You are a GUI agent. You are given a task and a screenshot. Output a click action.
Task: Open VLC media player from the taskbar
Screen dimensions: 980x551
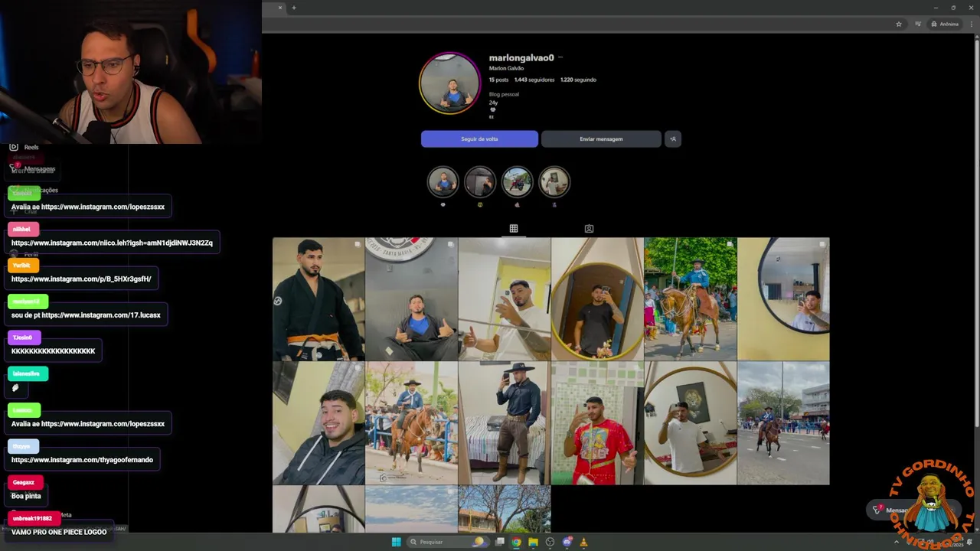point(583,542)
